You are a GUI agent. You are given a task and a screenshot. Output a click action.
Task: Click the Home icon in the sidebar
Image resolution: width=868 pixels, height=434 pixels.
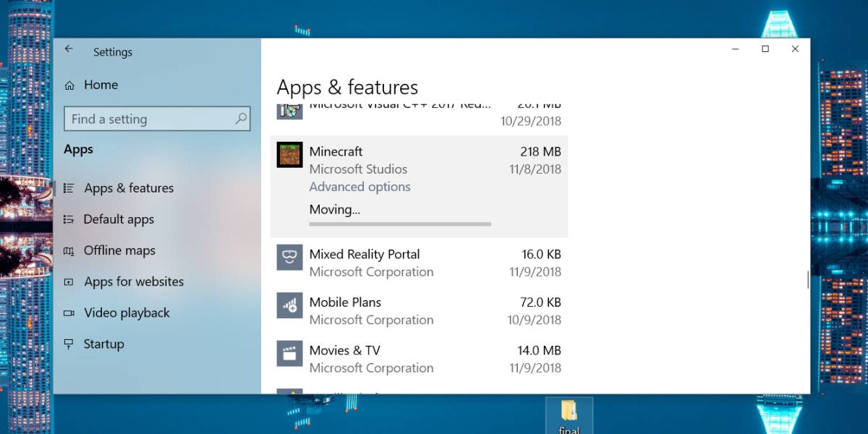pos(69,85)
